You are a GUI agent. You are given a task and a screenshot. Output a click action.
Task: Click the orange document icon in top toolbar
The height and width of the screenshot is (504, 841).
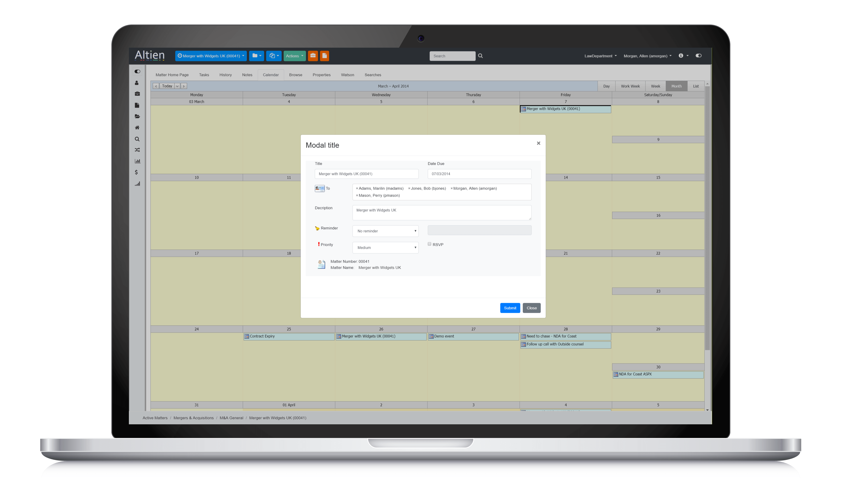pyautogui.click(x=324, y=56)
